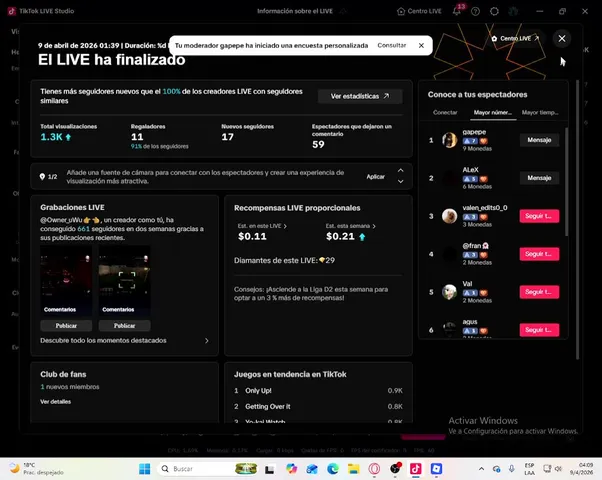Click the Información sobre el LIVE title
The width and height of the screenshot is (602, 480).
click(x=295, y=11)
